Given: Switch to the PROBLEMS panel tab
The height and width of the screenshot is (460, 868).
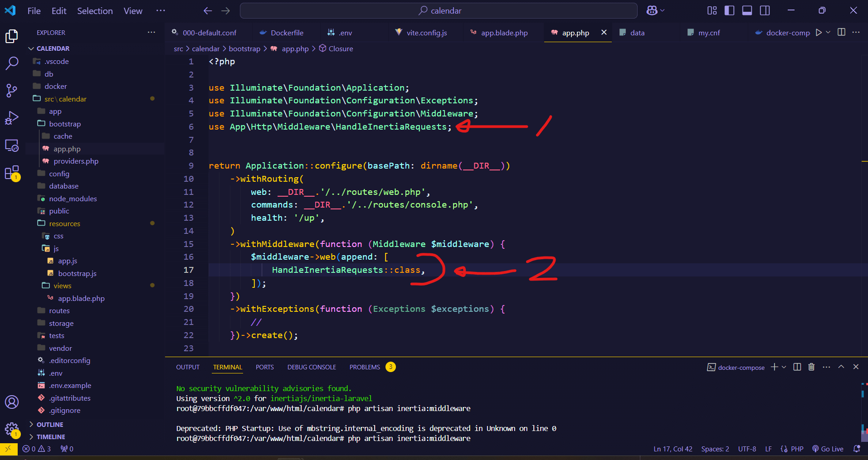Looking at the screenshot, I should (x=364, y=367).
